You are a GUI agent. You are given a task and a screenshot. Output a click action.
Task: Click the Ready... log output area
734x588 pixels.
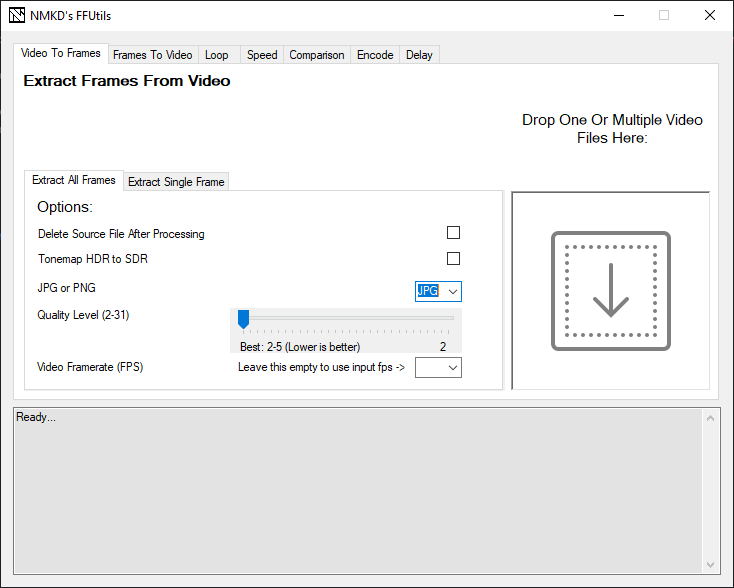click(358, 490)
